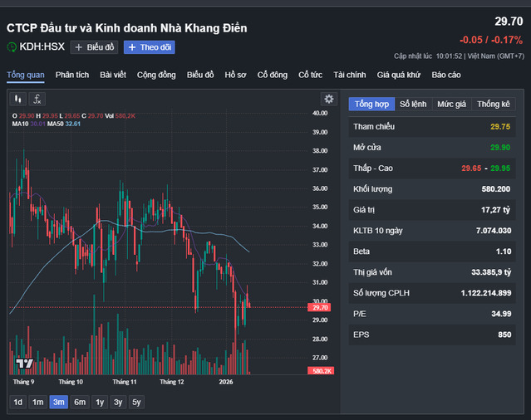Set chart range to 3m

click(x=59, y=402)
